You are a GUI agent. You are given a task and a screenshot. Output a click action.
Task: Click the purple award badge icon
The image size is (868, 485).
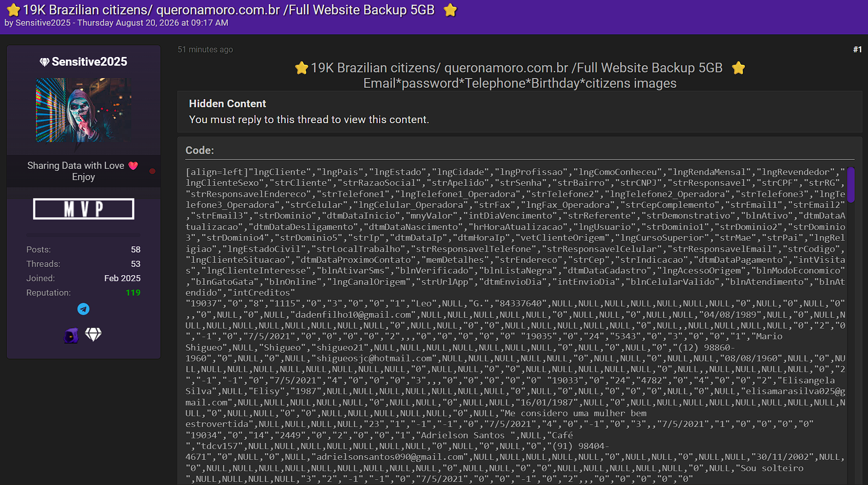coord(71,335)
